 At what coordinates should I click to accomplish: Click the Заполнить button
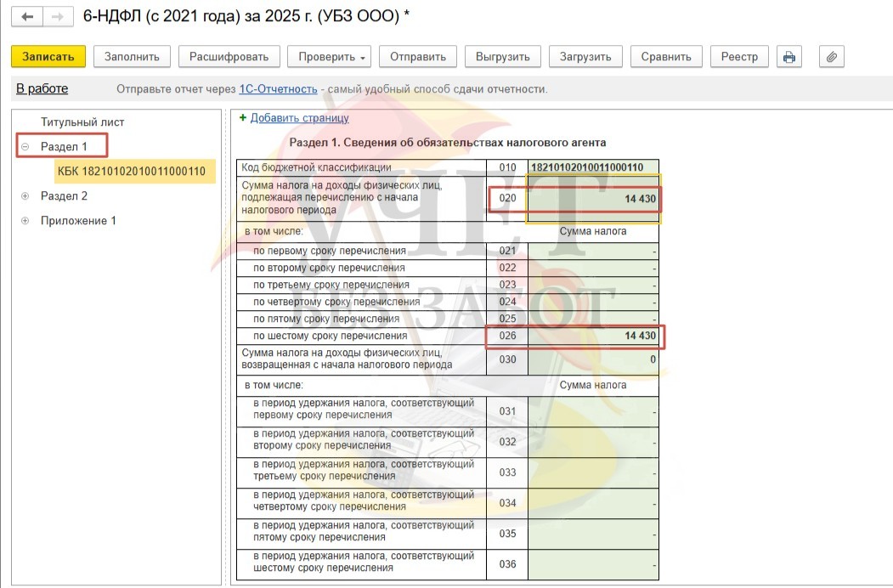[x=132, y=57]
